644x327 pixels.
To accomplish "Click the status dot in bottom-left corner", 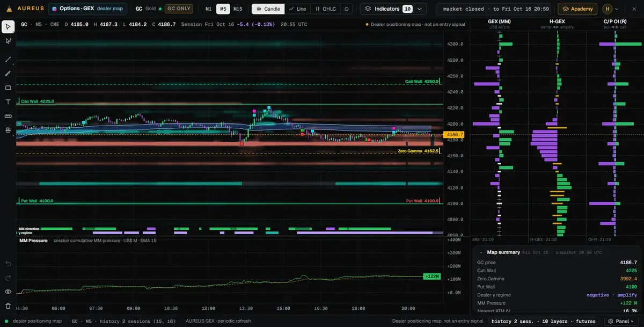I will [5, 321].
